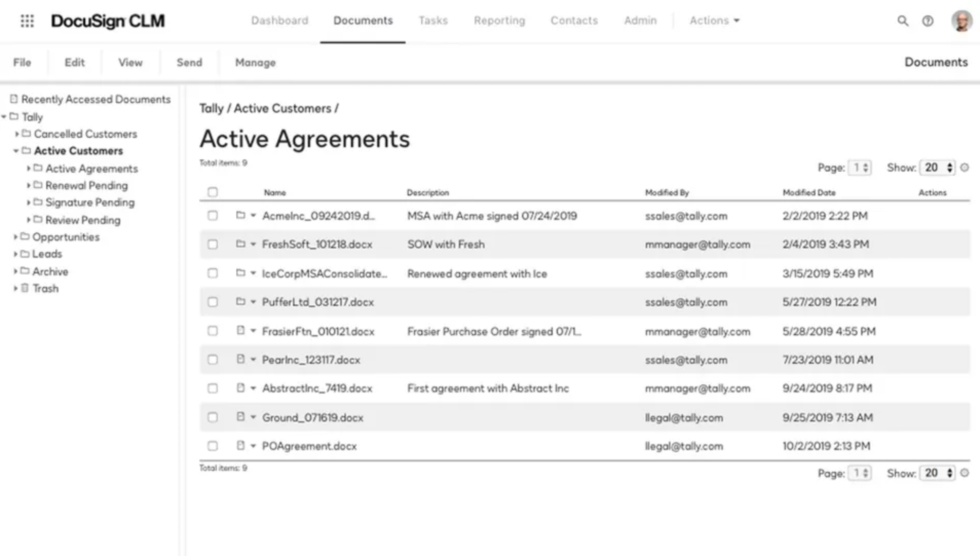Open the Manage menu
980x556 pixels.
tap(255, 62)
